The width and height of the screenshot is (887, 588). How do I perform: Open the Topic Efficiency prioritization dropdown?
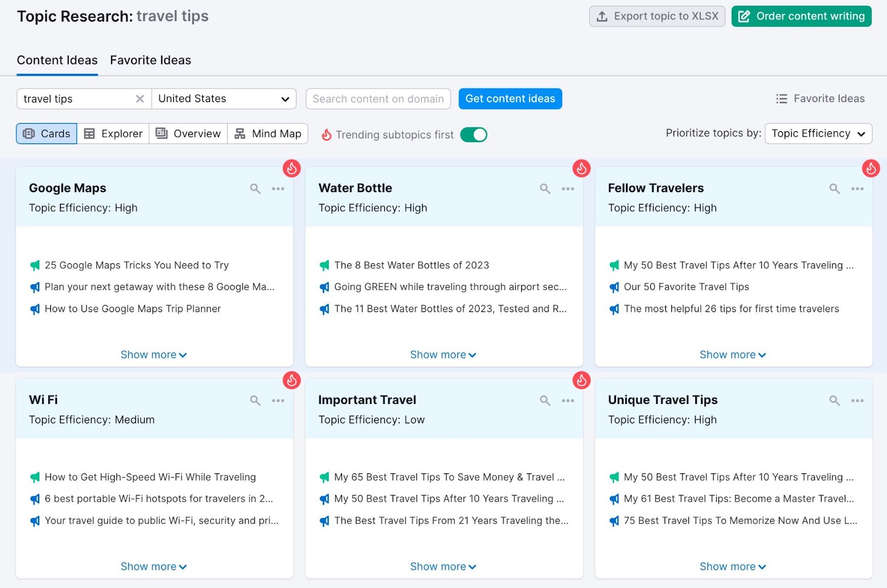(818, 133)
